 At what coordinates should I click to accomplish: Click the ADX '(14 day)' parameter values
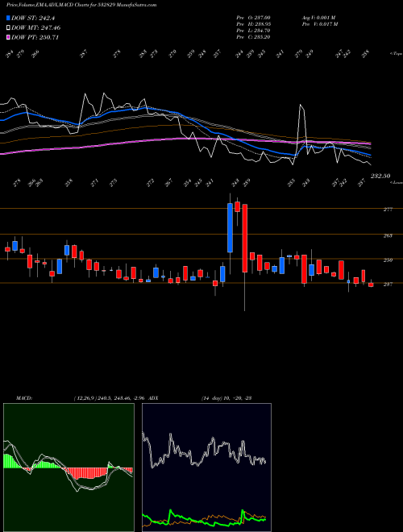[211, 398]
